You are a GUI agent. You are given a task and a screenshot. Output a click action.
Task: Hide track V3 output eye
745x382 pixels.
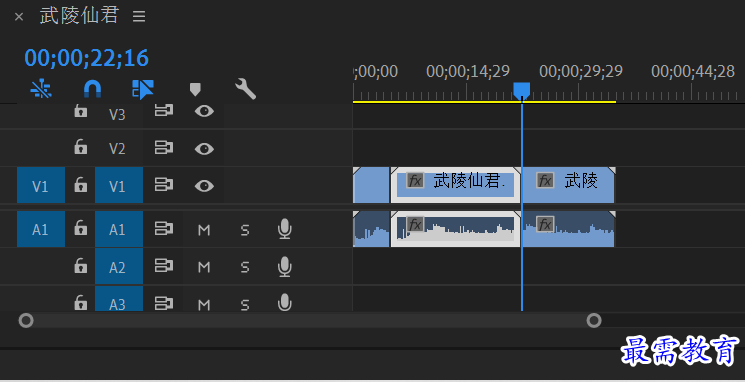204,111
